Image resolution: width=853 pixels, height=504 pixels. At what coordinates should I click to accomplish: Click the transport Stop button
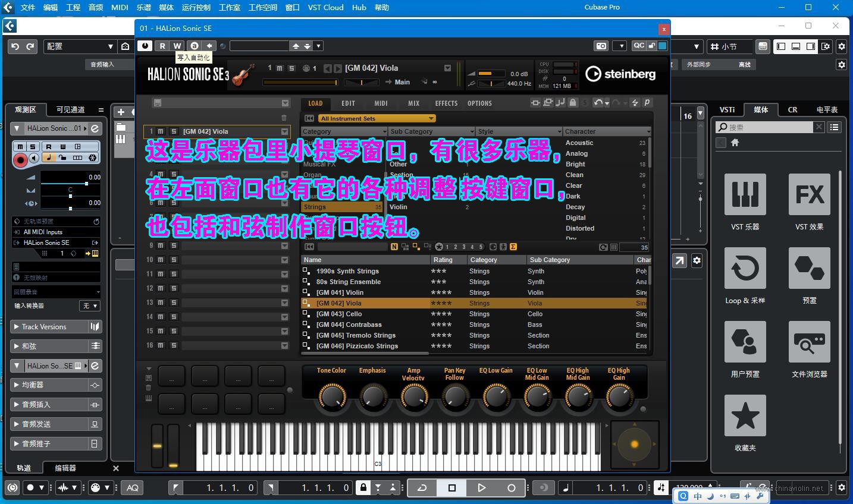coord(452,488)
